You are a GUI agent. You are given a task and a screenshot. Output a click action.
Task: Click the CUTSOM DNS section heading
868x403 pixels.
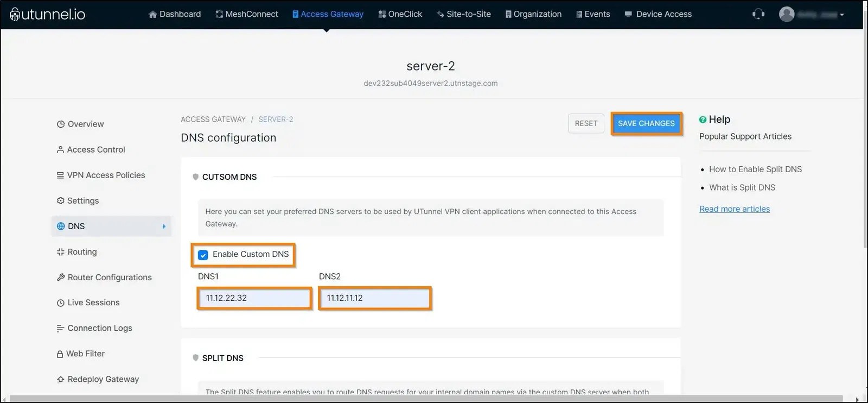pyautogui.click(x=229, y=177)
